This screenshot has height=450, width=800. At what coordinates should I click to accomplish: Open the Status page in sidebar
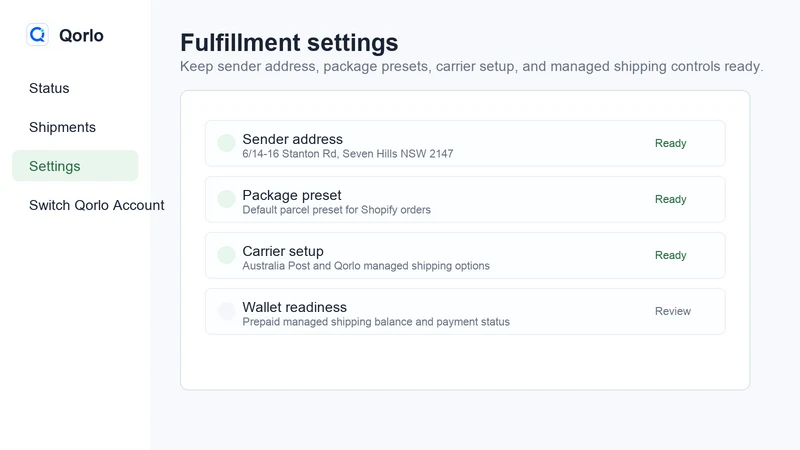(x=49, y=88)
